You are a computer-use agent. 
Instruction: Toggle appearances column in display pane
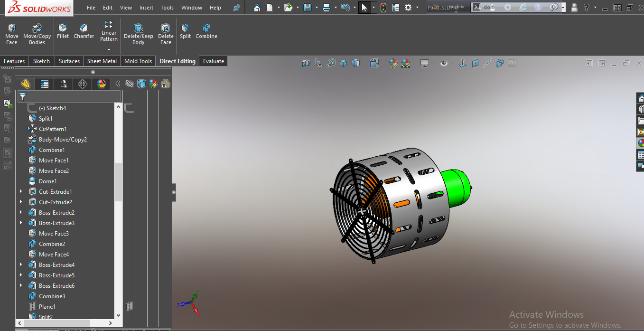(153, 84)
